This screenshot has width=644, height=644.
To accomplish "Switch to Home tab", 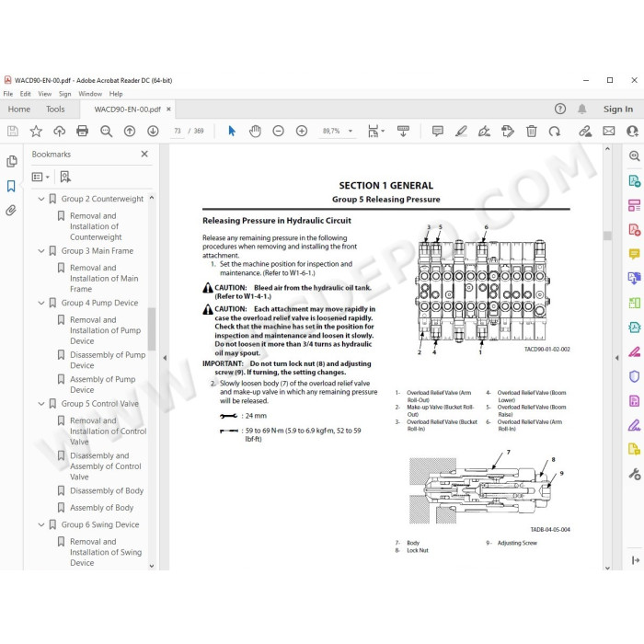I will (19, 109).
